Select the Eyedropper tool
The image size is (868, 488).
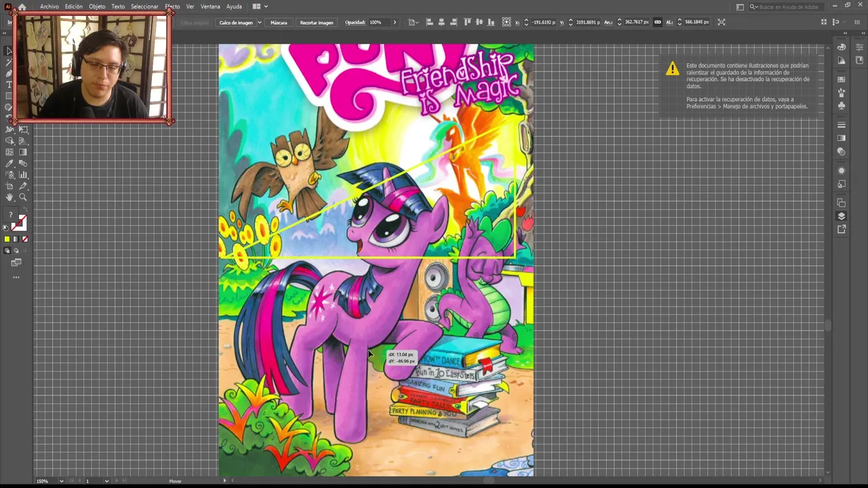click(9, 163)
